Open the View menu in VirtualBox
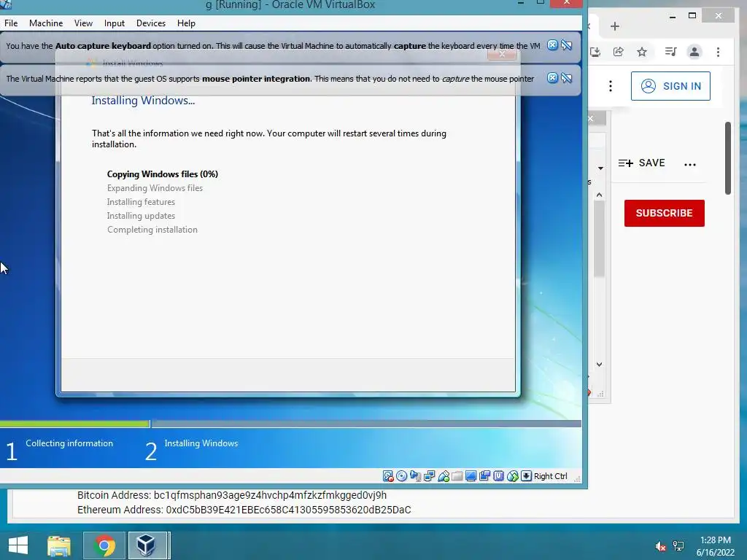747x560 pixels. pos(83,23)
